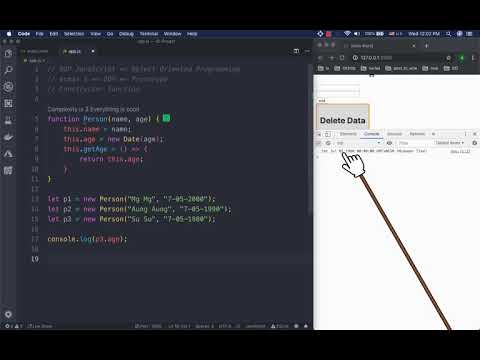Open the Default levels dropdown in console
480x360 pixels.
point(450,143)
